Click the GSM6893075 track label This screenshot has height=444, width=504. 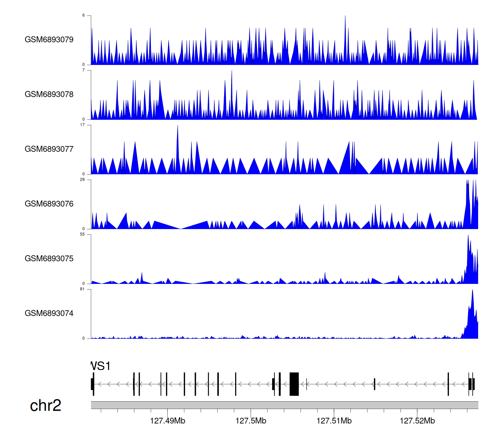[49, 259]
